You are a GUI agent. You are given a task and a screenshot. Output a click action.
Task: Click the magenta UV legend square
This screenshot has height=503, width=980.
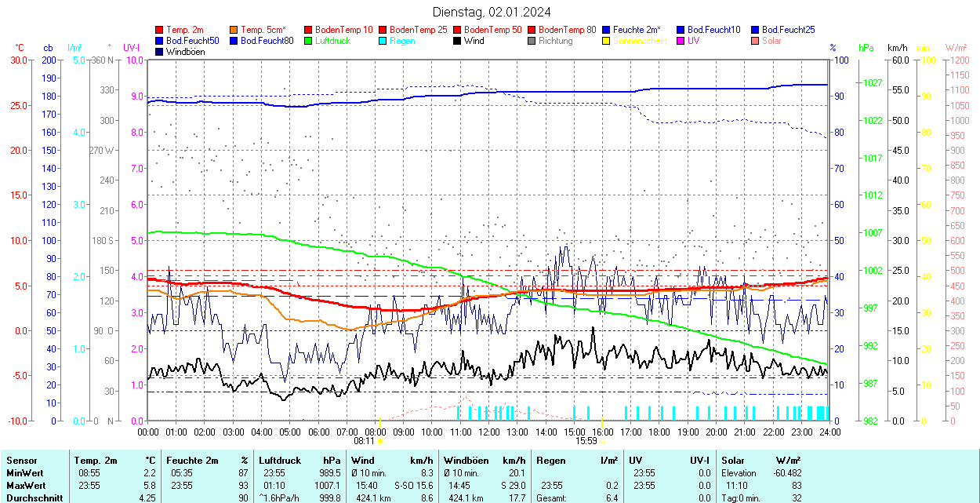(681, 41)
